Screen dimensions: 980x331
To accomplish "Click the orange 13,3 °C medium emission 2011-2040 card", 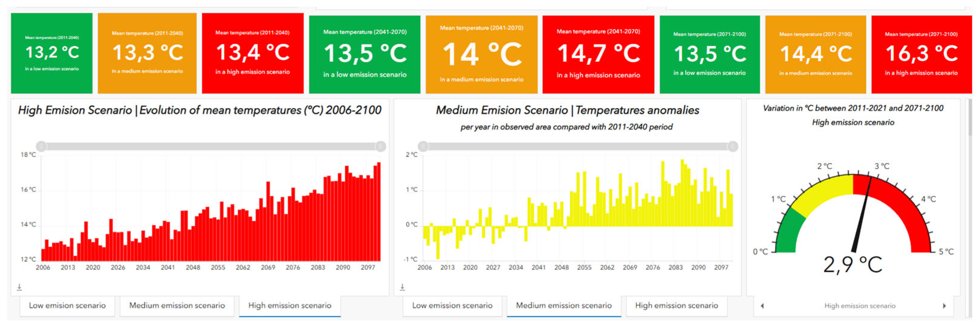I will (x=147, y=53).
